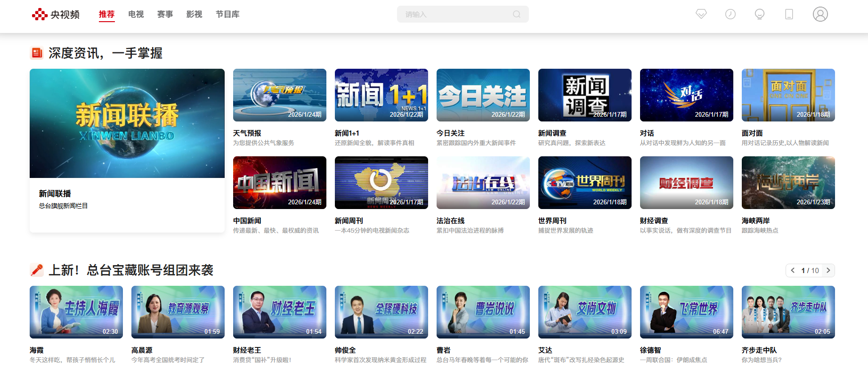The height and width of the screenshot is (387, 868).
Task: Click the mobile phone icon
Action: [x=789, y=14]
